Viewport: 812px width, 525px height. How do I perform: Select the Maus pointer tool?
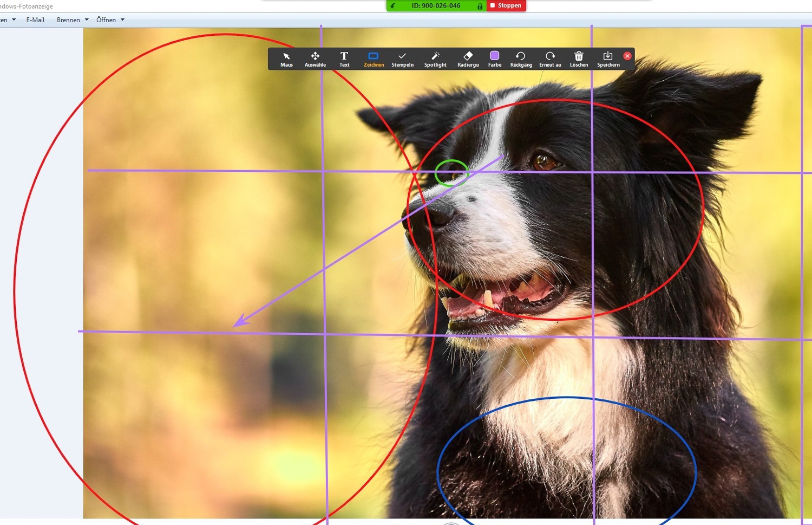click(x=286, y=59)
